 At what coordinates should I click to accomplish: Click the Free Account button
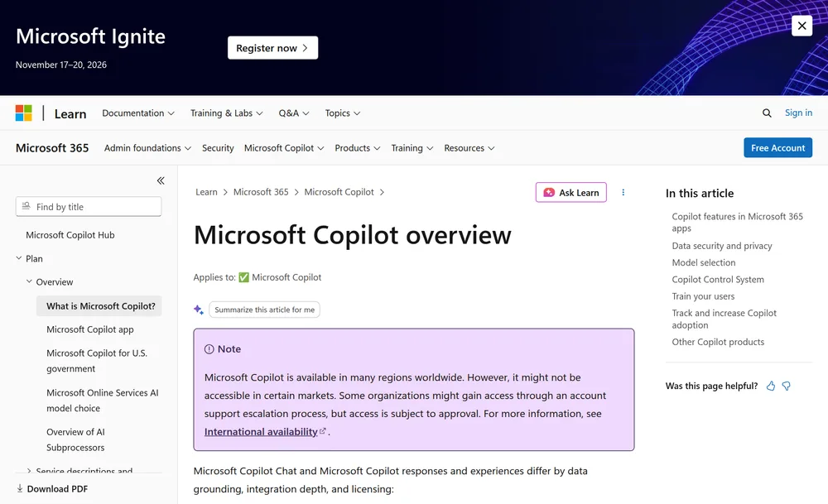[x=777, y=148]
